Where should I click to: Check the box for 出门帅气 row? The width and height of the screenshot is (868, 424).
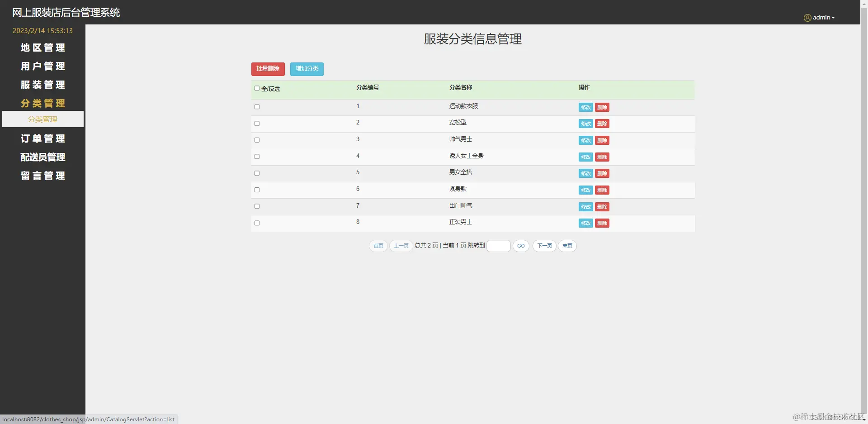[x=257, y=206]
